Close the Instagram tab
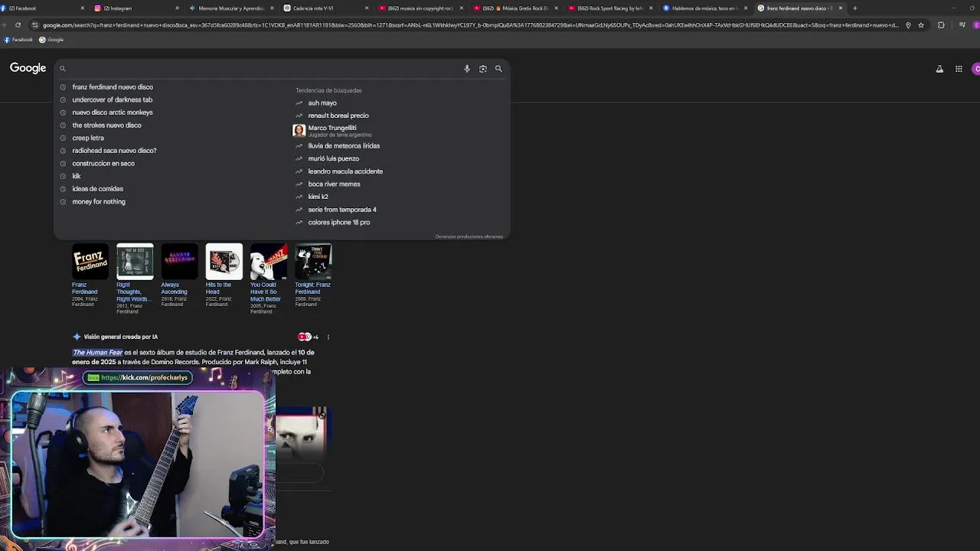 [x=177, y=8]
